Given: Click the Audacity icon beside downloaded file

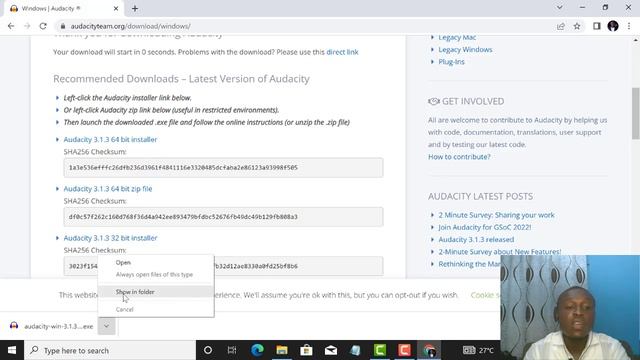Looking at the screenshot, I should [14, 326].
